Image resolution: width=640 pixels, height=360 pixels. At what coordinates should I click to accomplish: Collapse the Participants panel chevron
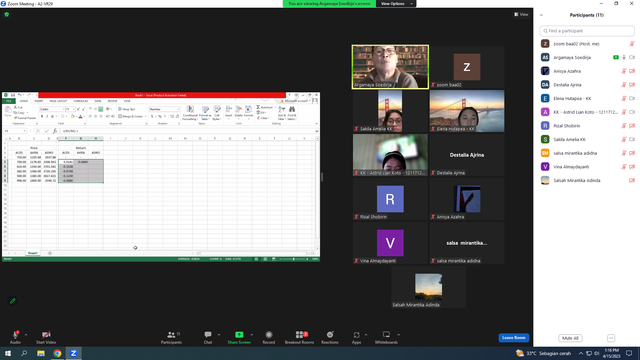[x=541, y=15]
